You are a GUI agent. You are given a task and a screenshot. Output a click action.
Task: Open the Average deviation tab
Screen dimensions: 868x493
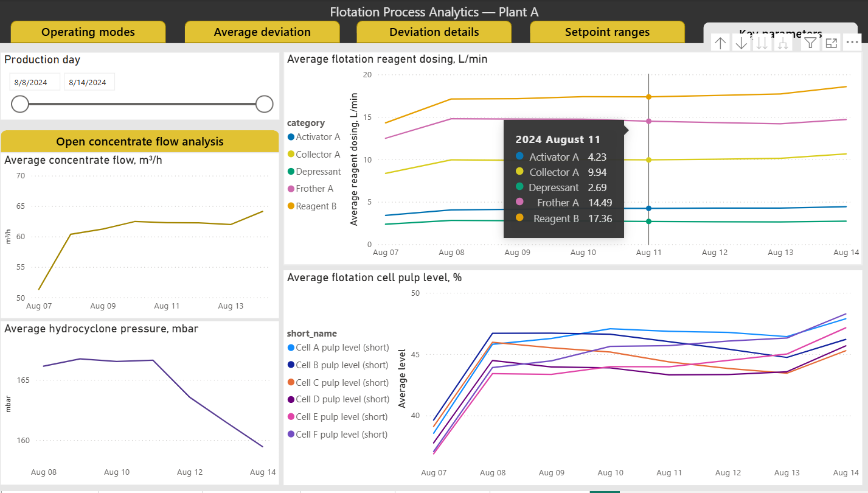[x=262, y=32]
